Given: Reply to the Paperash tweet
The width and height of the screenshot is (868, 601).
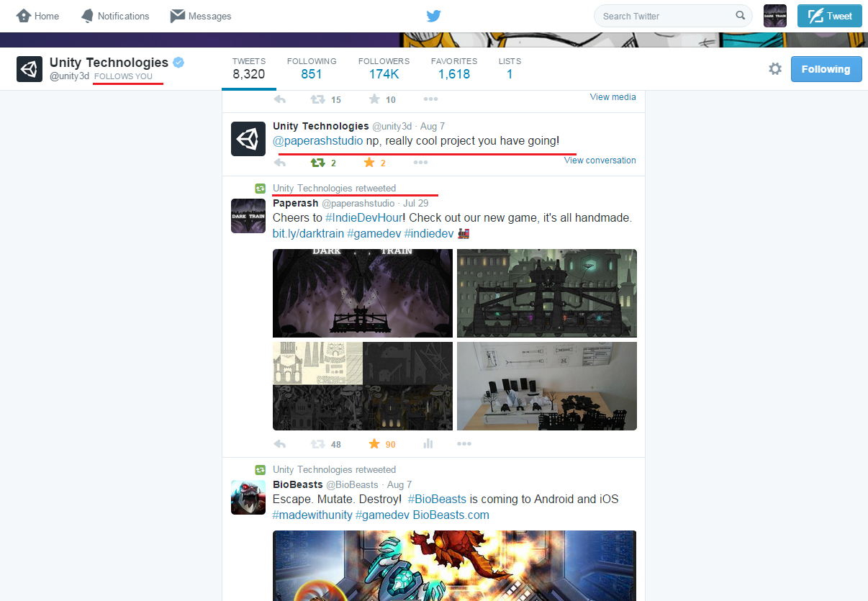Looking at the screenshot, I should 280,444.
